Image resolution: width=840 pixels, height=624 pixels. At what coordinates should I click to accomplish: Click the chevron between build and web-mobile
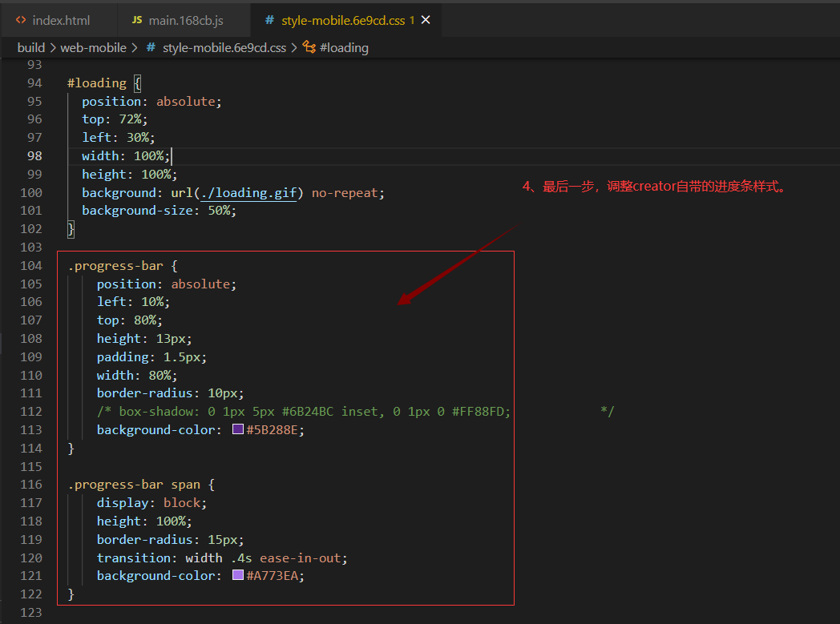click(x=51, y=47)
